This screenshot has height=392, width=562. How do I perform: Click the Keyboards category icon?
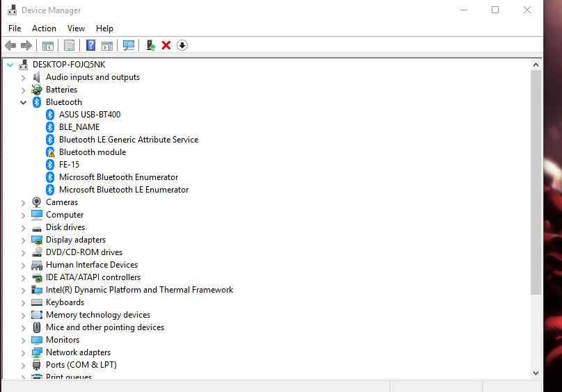(x=37, y=302)
